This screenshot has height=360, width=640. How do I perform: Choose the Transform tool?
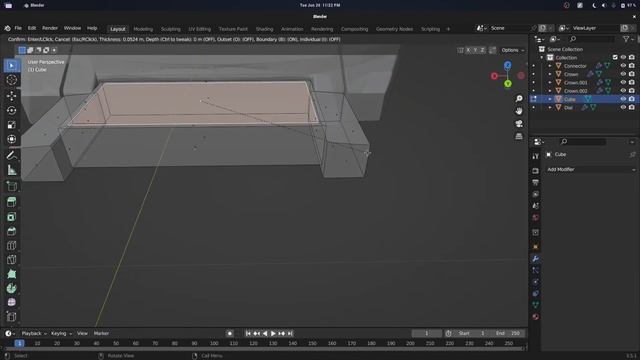[11, 139]
